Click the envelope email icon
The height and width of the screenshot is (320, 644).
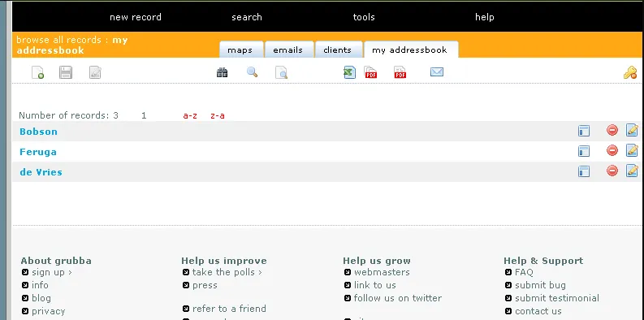point(437,72)
